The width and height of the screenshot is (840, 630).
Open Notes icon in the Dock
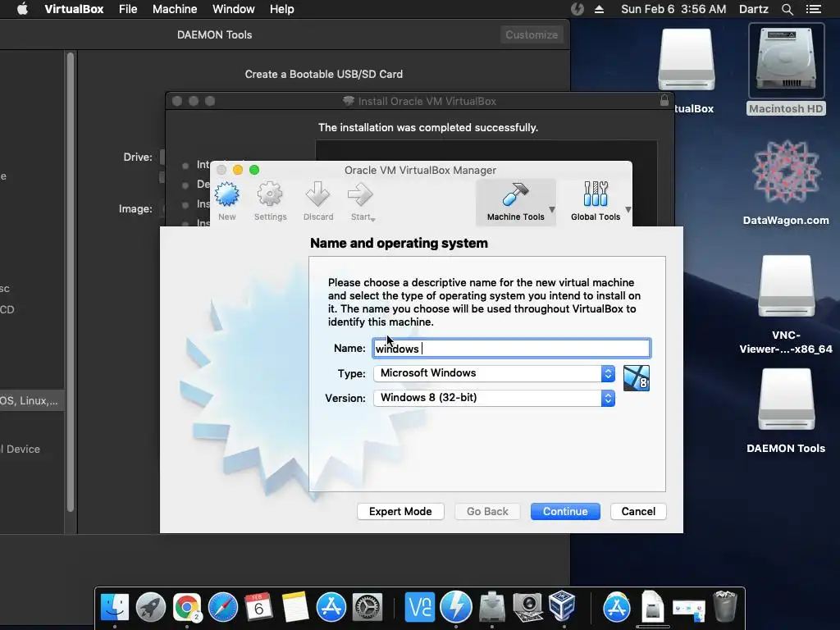coord(294,608)
